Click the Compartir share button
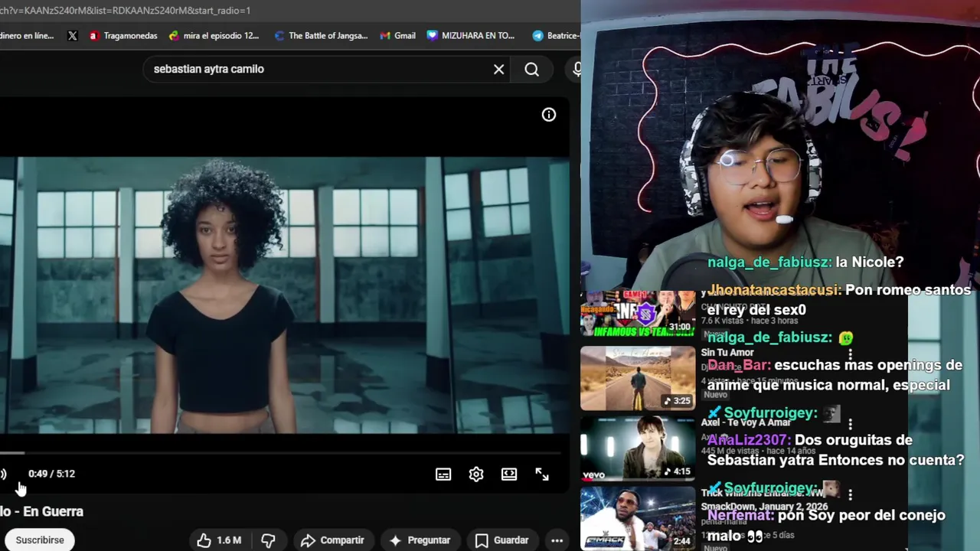 [332, 540]
